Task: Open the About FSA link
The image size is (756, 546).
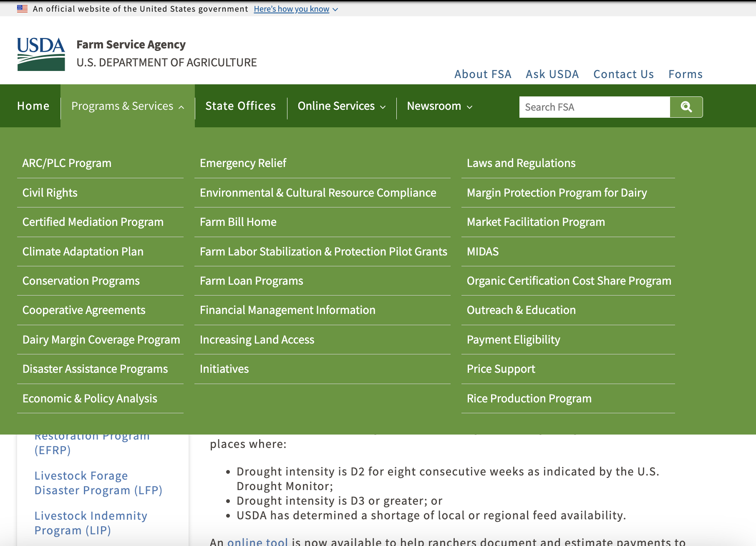Action: [x=483, y=74]
